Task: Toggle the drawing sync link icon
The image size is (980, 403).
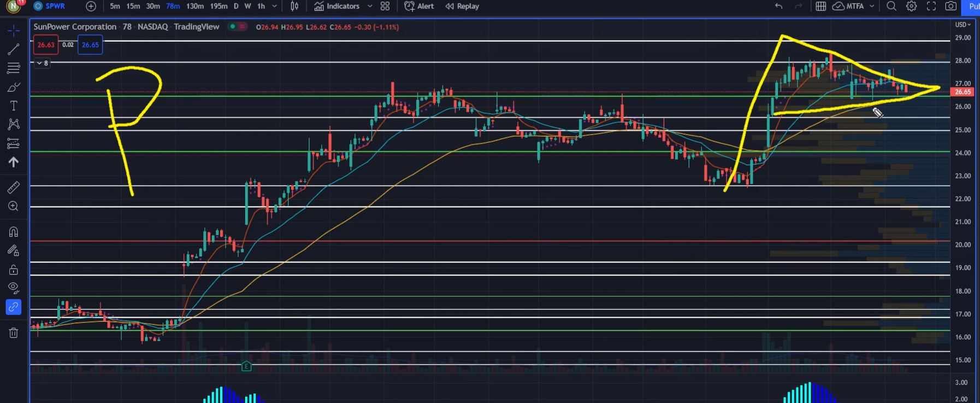Action: pyautogui.click(x=14, y=307)
